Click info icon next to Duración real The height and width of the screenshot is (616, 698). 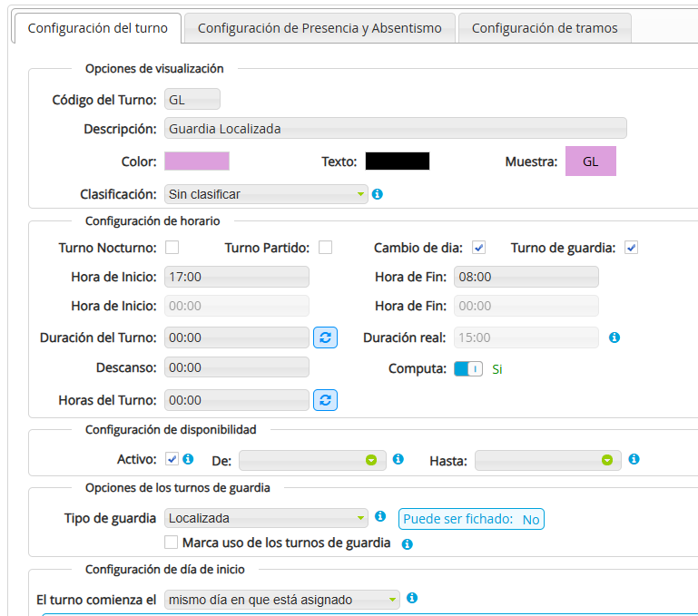click(614, 337)
